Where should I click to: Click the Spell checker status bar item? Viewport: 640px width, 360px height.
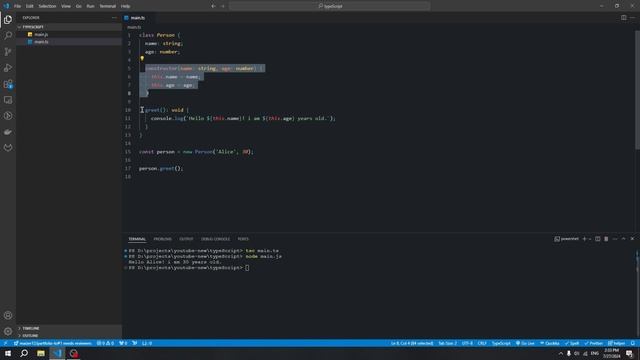pyautogui.click(x=572, y=343)
